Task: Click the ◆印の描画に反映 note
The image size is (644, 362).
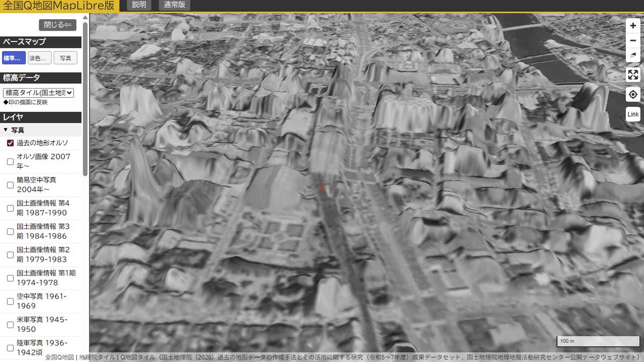Action: pos(25,102)
